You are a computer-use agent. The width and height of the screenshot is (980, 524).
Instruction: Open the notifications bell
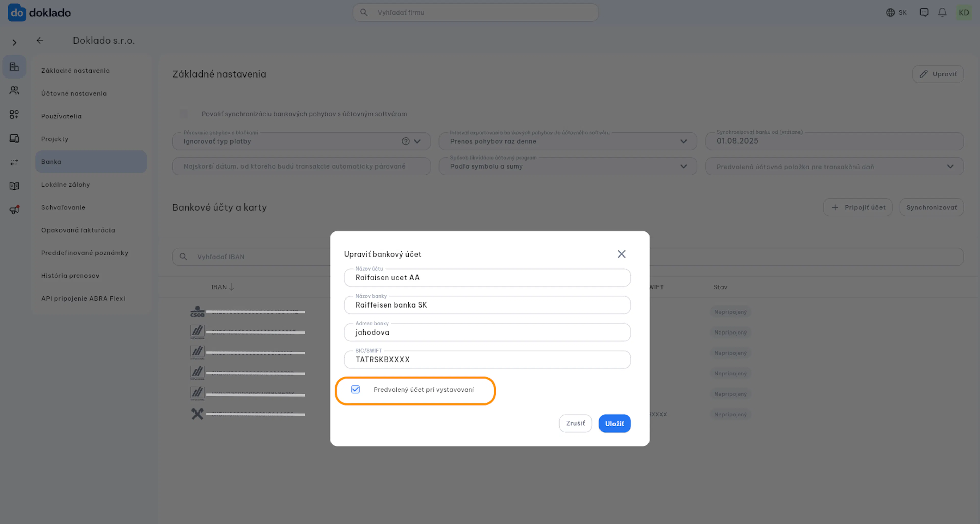942,12
